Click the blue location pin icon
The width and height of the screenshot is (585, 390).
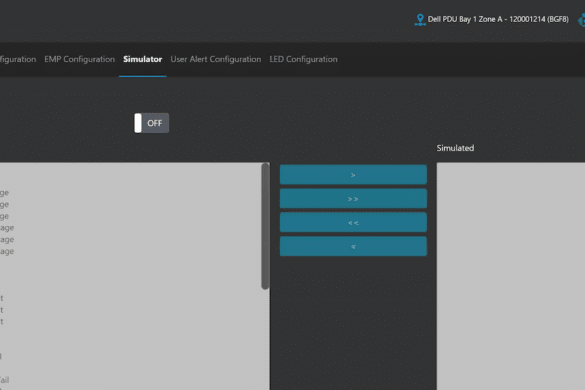coord(420,20)
